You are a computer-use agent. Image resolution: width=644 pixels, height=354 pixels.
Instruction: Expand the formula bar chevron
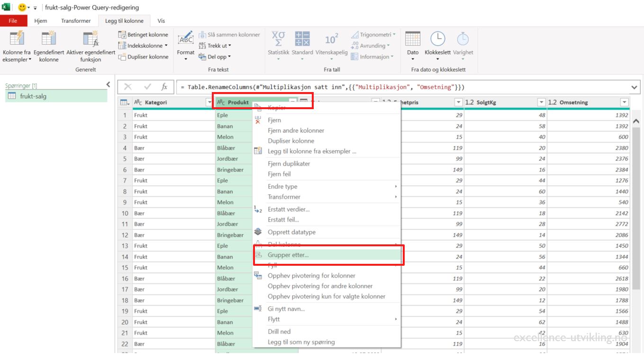point(635,87)
